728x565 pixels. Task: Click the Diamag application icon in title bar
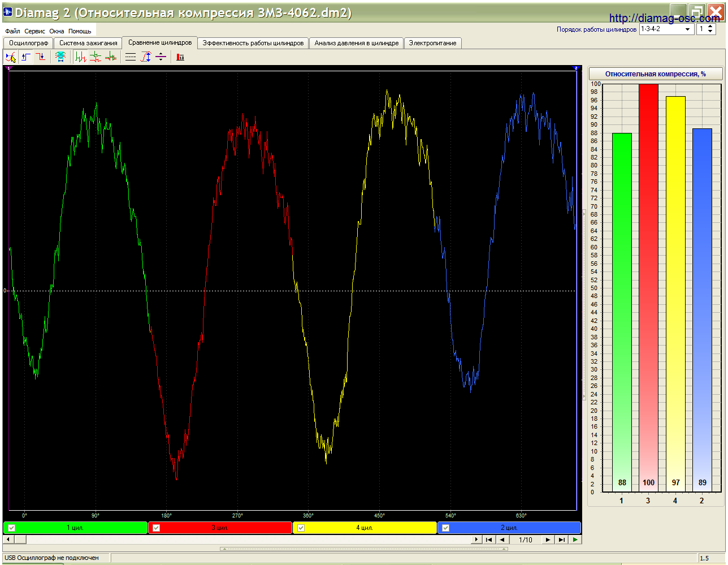pyautogui.click(x=8, y=12)
